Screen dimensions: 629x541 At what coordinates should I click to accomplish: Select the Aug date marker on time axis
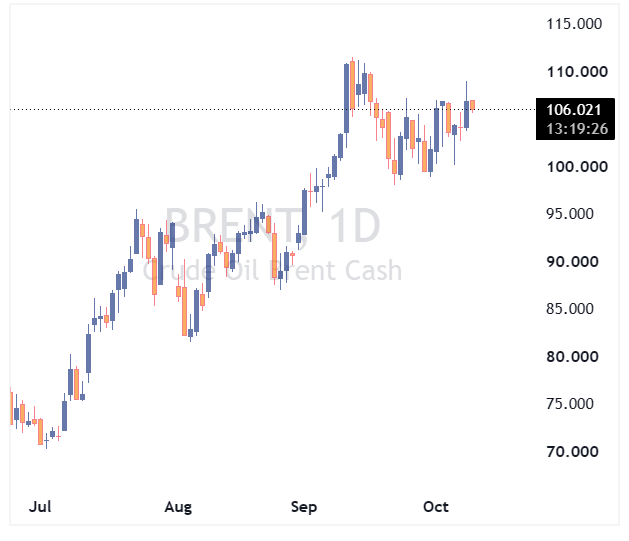click(x=178, y=507)
